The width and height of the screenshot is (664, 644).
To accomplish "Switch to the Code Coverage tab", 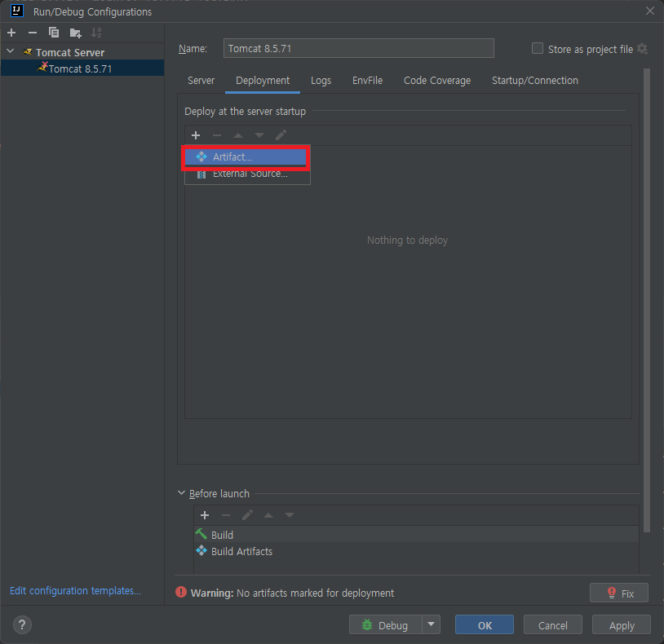I will [437, 81].
